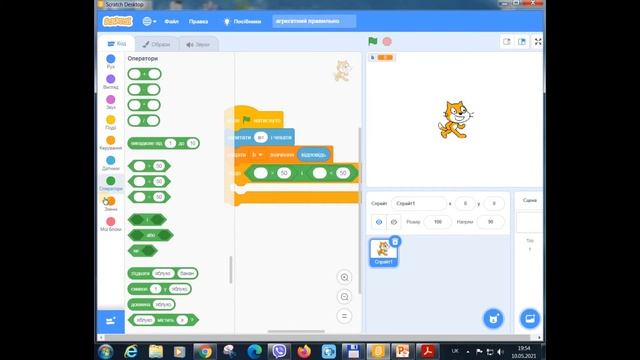The image size is (640, 360).
Task: Stop the project with the red stop button
Action: pyautogui.click(x=387, y=41)
